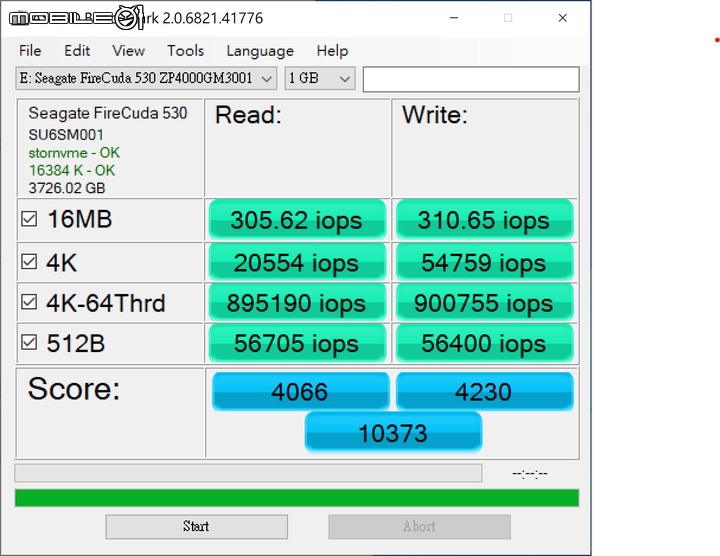
Task: Select the 4K read result 20554 iops
Action: (297, 262)
